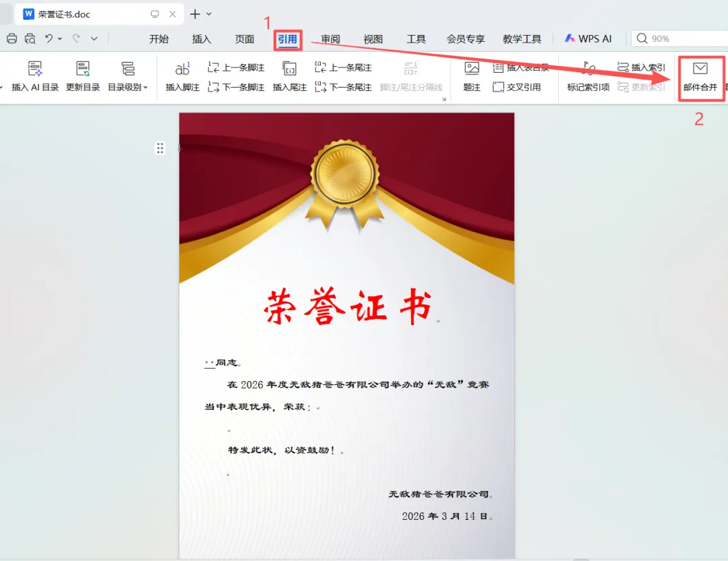This screenshot has height=561, width=728.
Task: Click 更新目录 icon
Action: 83,77
